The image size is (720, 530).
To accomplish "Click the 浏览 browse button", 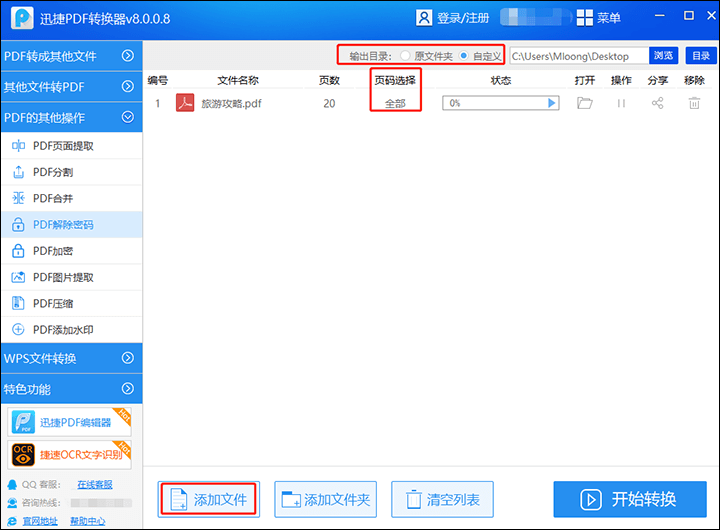I will (664, 56).
